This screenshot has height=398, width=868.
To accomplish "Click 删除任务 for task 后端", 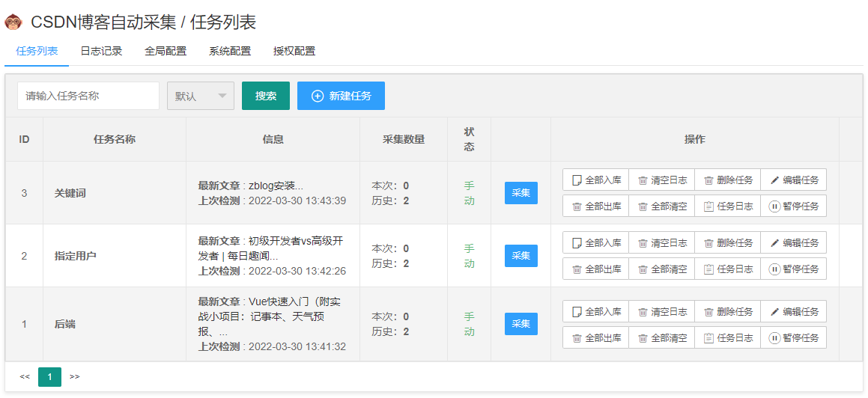I will 727,311.
